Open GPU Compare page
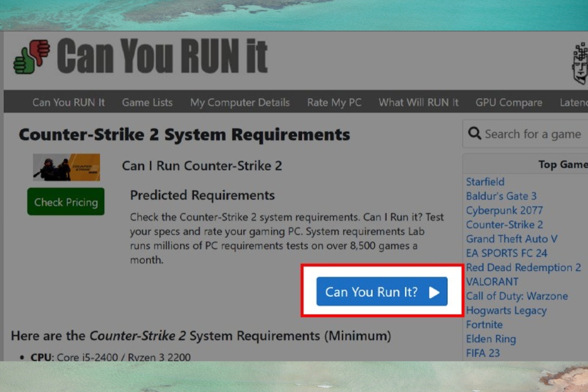Screen dimensions: 588x392 coord(509,102)
